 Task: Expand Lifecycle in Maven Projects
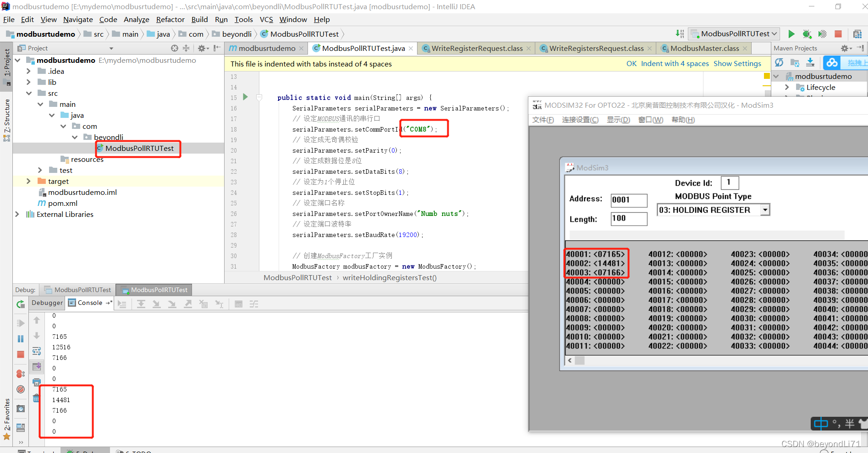point(787,87)
